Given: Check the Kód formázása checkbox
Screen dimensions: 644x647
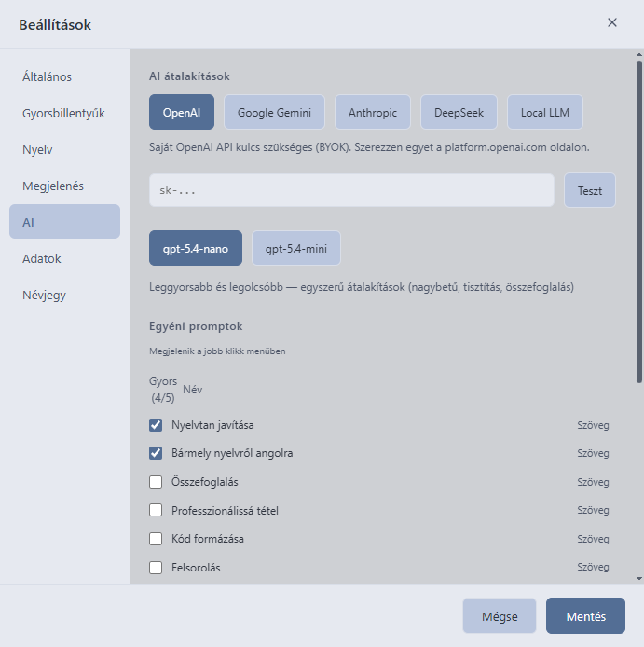Looking at the screenshot, I should (x=156, y=539).
